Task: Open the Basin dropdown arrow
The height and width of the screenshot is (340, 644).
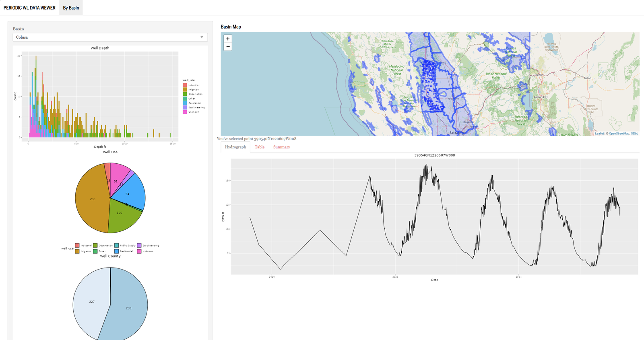Action: [x=202, y=37]
